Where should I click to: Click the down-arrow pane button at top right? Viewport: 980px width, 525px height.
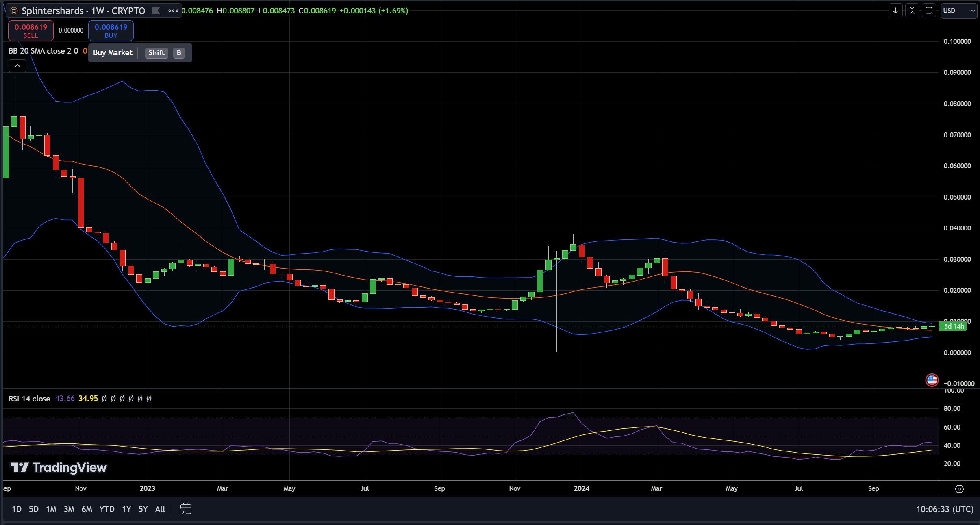(895, 11)
